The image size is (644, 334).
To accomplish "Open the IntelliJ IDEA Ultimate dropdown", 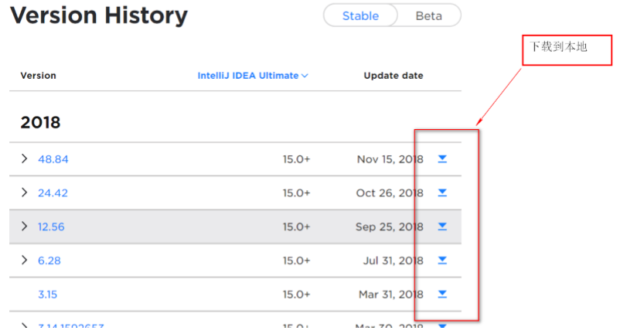I will click(253, 76).
